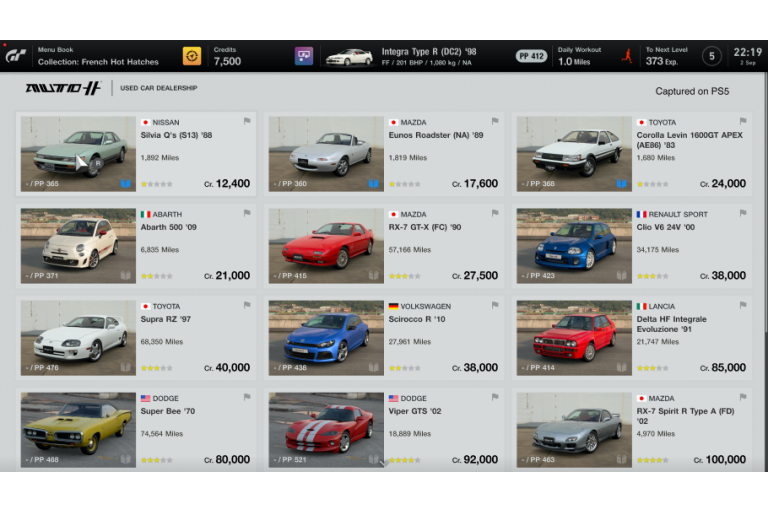Click the Viper GTS star rating
Screen dimensions: 768x512
point(405,460)
